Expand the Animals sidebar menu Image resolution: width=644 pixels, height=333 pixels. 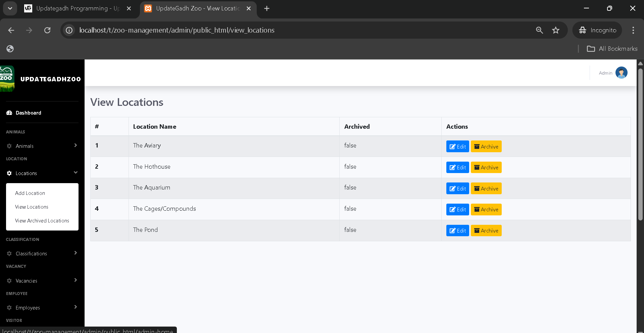(x=42, y=146)
